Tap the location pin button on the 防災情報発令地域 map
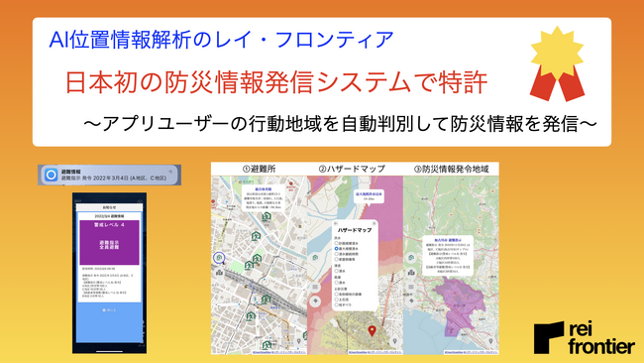 (x=490, y=341)
